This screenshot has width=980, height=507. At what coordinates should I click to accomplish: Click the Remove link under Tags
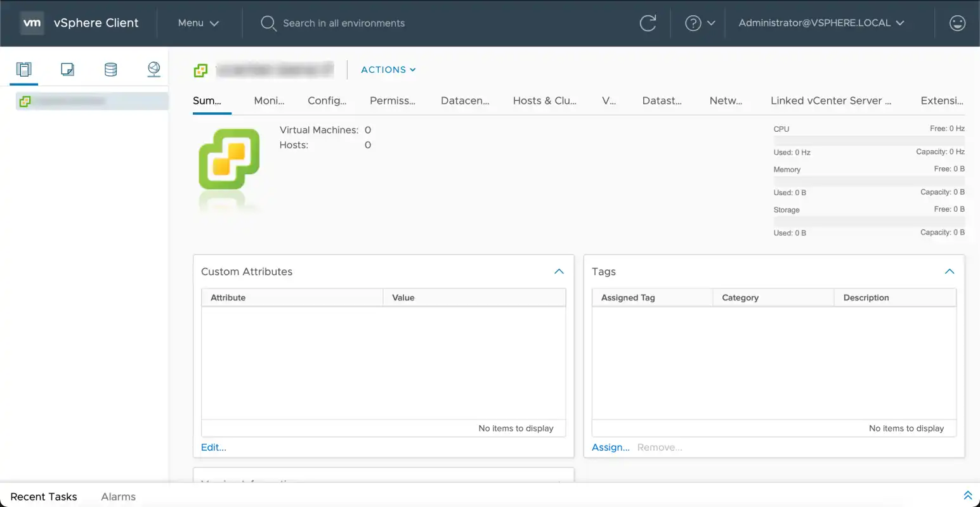pyautogui.click(x=660, y=447)
